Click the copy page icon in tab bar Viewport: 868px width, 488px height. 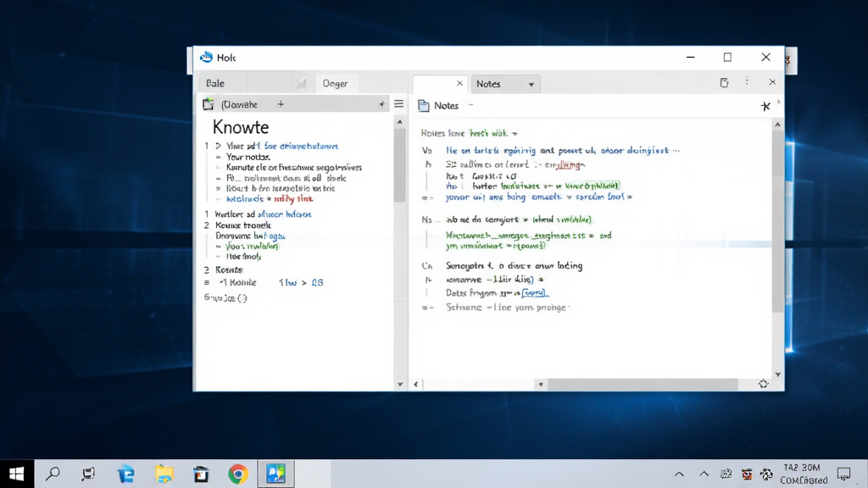724,82
